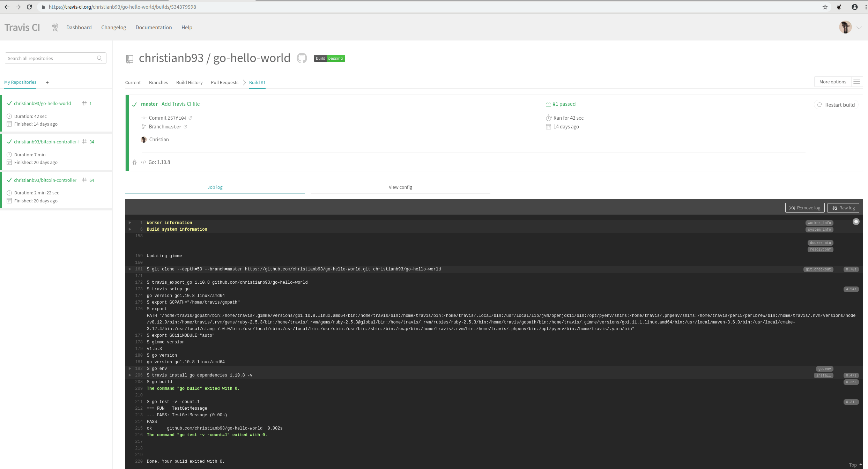Screen dimensions: 868x469
Task: Open the hamburger menu icon beside More options
Action: click(x=857, y=81)
